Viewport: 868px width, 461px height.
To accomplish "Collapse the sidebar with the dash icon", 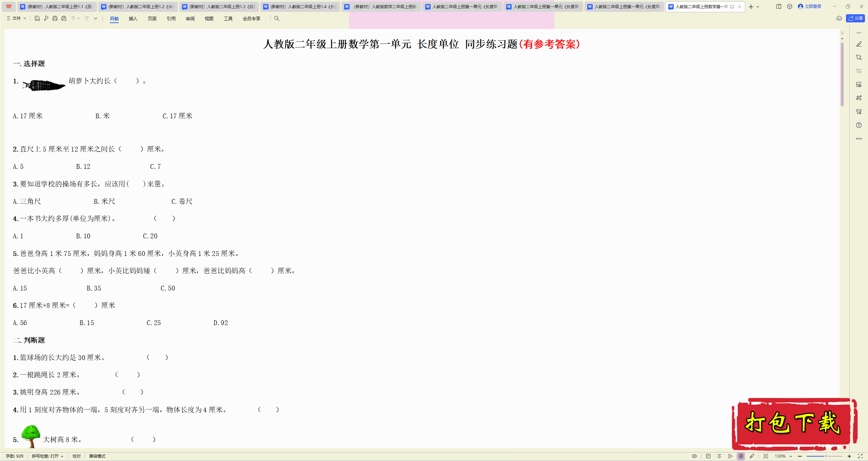I will [x=859, y=33].
